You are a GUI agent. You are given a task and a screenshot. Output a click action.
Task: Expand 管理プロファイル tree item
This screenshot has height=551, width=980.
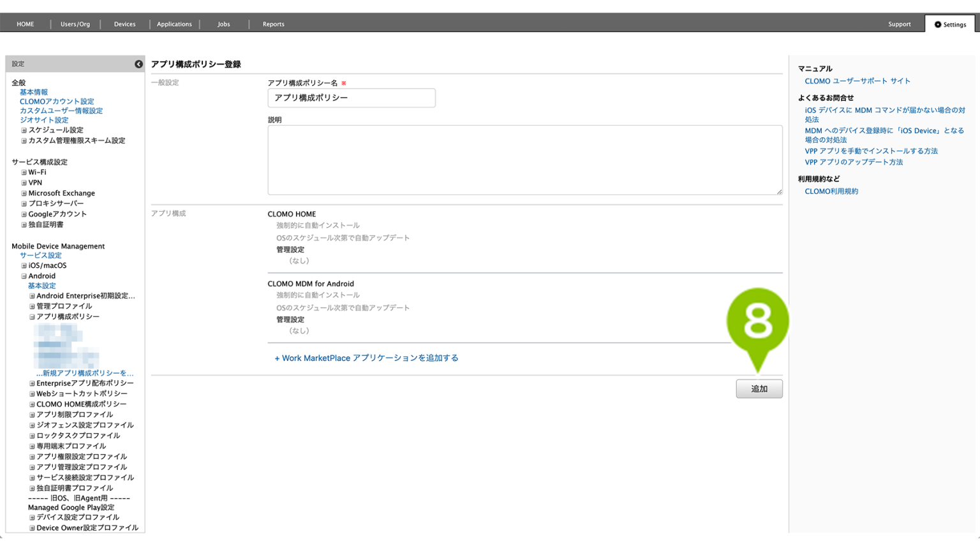pos(32,307)
